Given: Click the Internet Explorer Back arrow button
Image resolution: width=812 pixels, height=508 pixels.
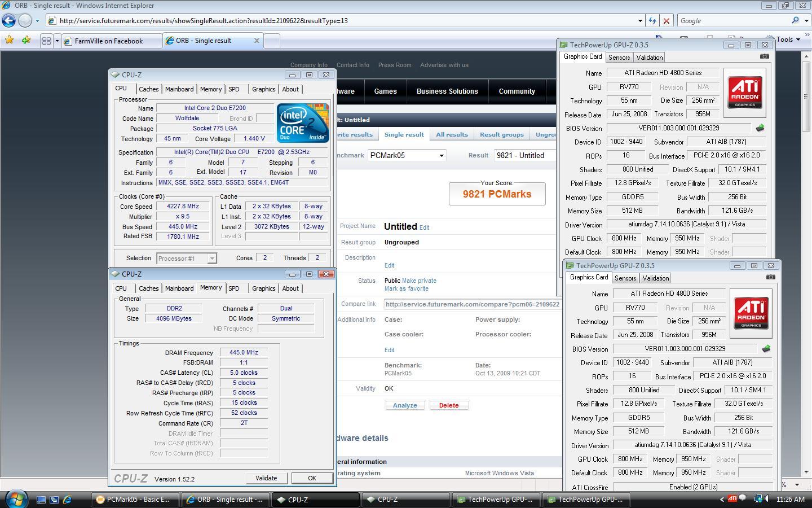Looking at the screenshot, I should 8,20.
